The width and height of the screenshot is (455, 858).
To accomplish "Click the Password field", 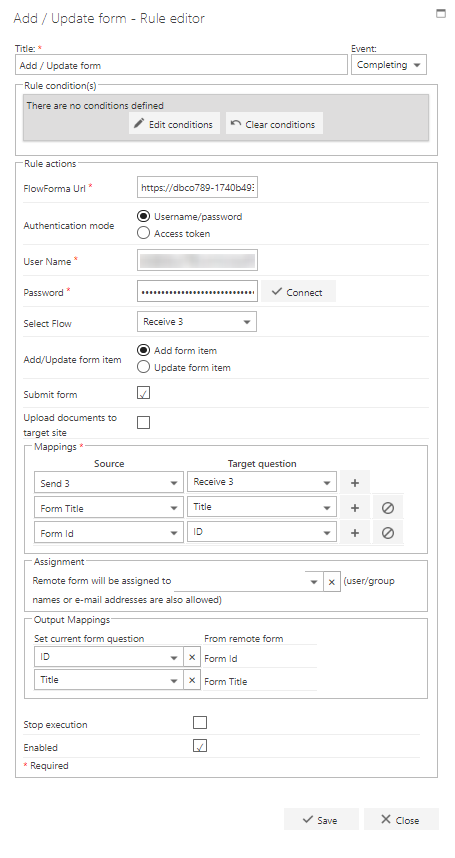I will [197, 292].
